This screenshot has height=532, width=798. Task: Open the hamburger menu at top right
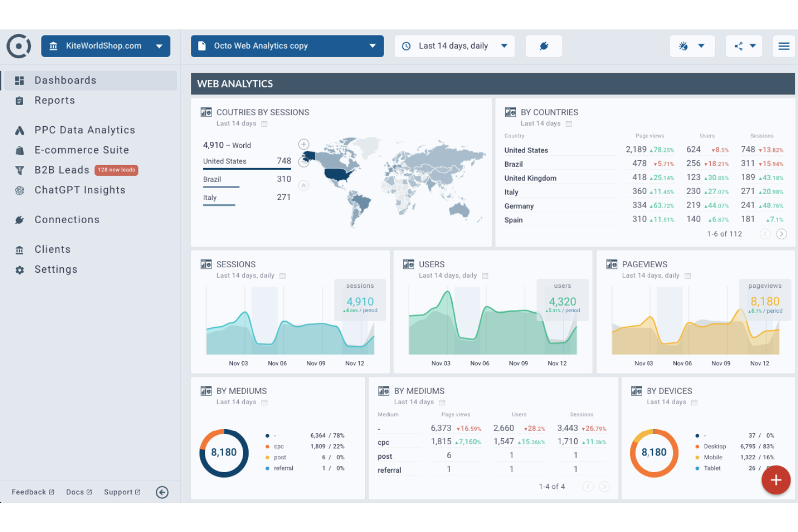coord(784,46)
